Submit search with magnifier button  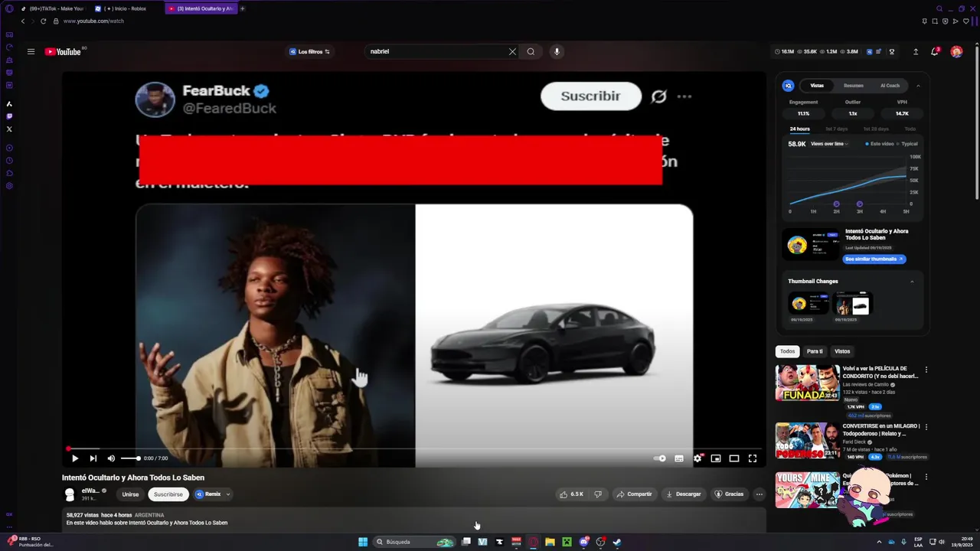pyautogui.click(x=531, y=51)
